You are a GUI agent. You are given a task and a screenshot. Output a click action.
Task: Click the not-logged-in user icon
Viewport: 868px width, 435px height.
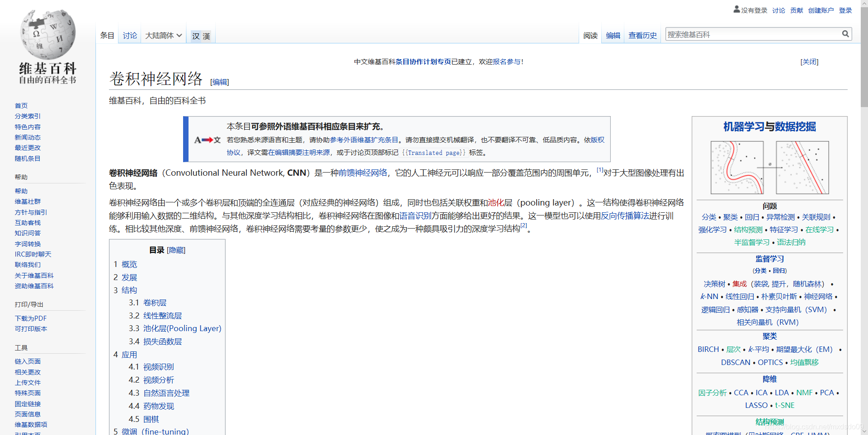[x=736, y=9]
